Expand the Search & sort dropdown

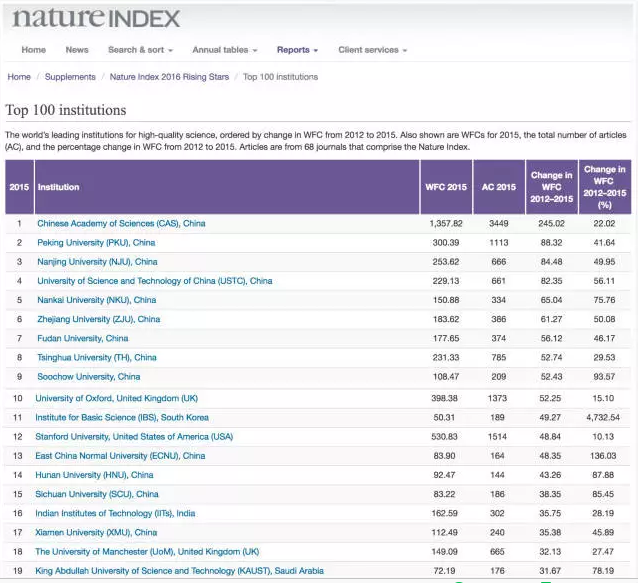140,50
